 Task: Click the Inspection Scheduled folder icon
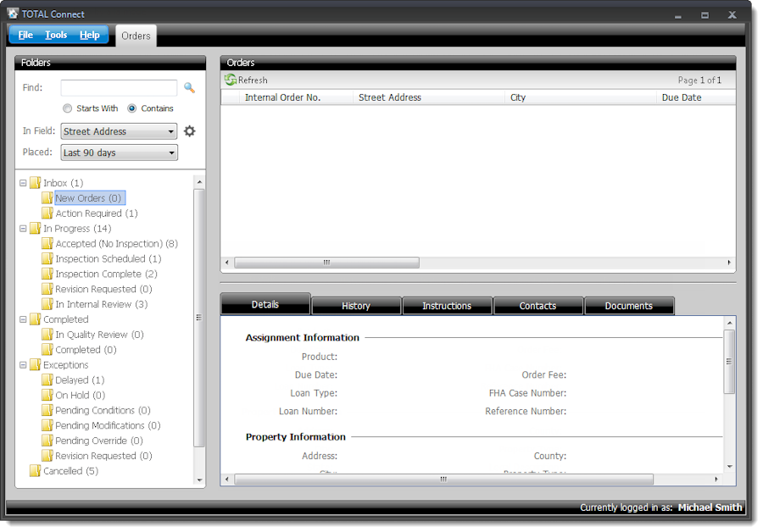[47, 258]
